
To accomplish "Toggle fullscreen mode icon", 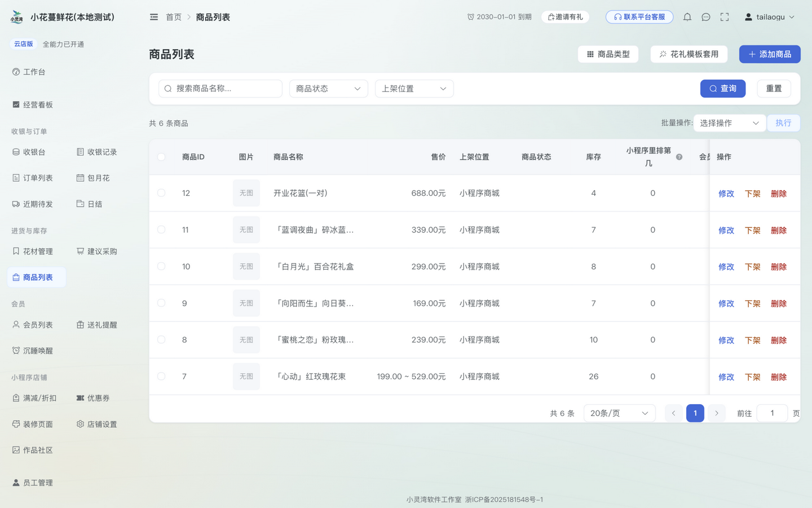I will point(725,17).
